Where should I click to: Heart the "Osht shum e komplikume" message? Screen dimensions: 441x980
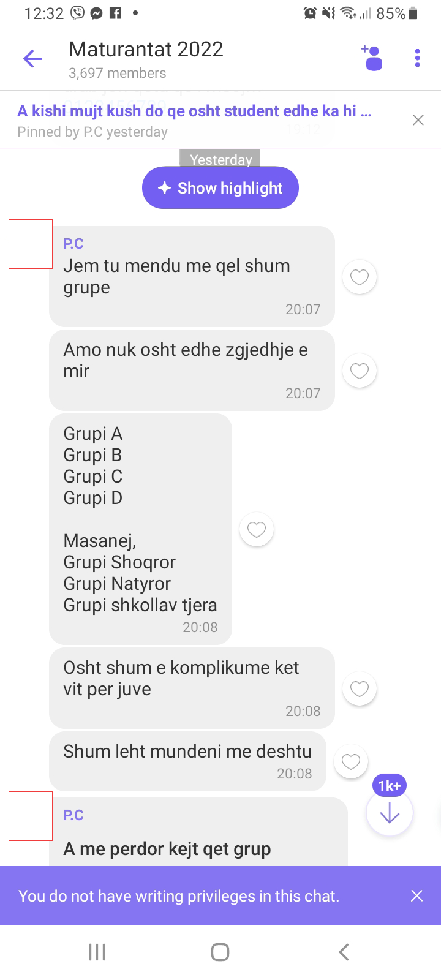[360, 688]
